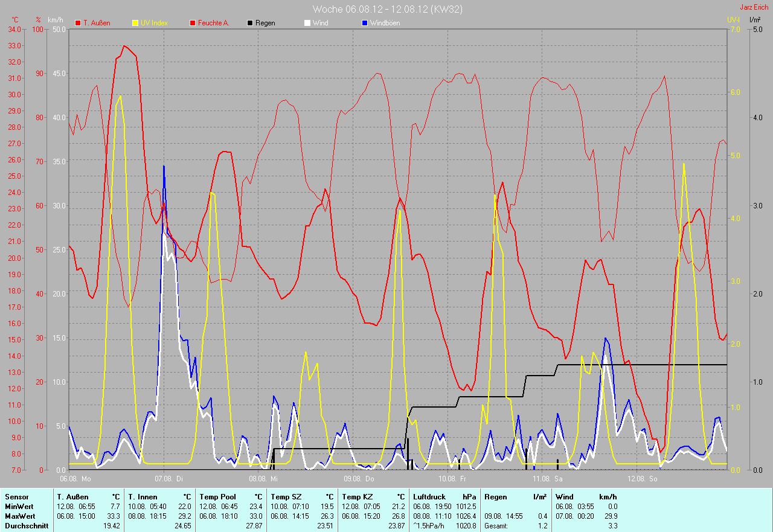Click the '11.08. Sa' date label on the x-axis
This screenshot has width=773, height=532.
548,478
